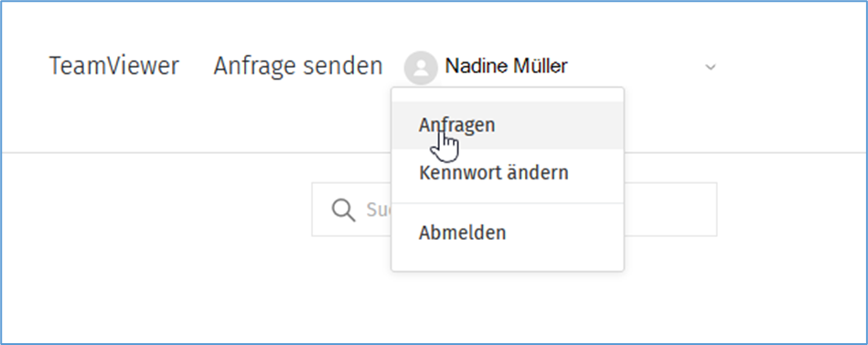This screenshot has width=868, height=345.
Task: Expand the chevron next to Nadine Müller
Action: 711,68
